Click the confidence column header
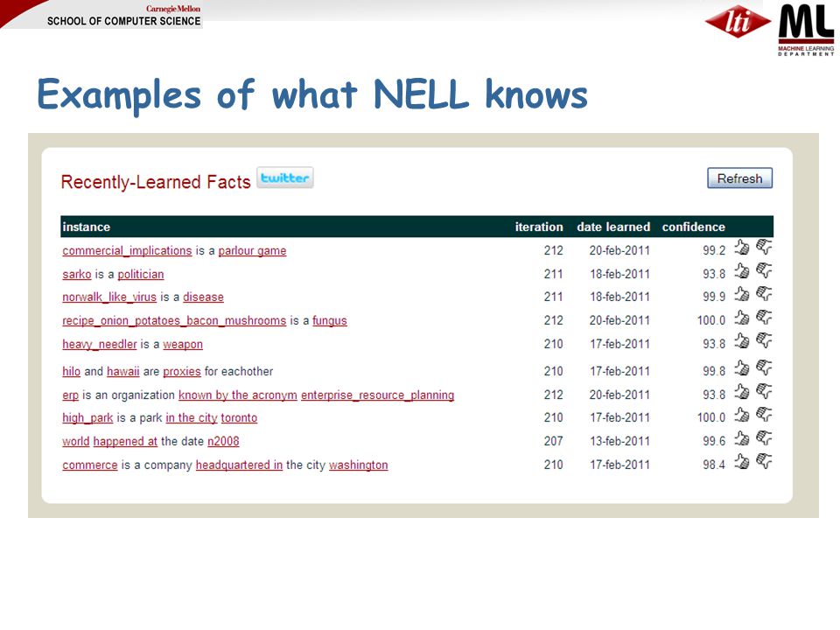The image size is (840, 630). (693, 227)
